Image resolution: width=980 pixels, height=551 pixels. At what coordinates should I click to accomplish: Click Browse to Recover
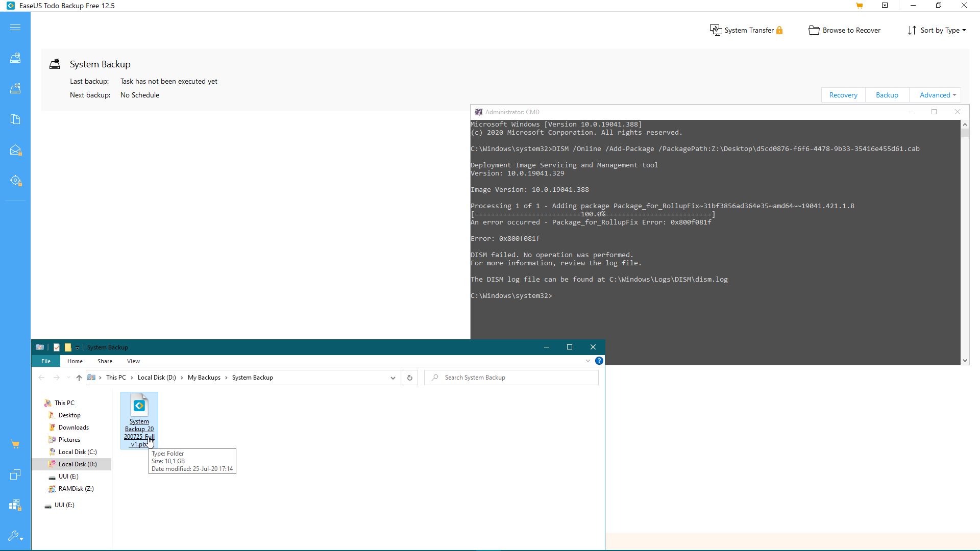[x=845, y=31]
